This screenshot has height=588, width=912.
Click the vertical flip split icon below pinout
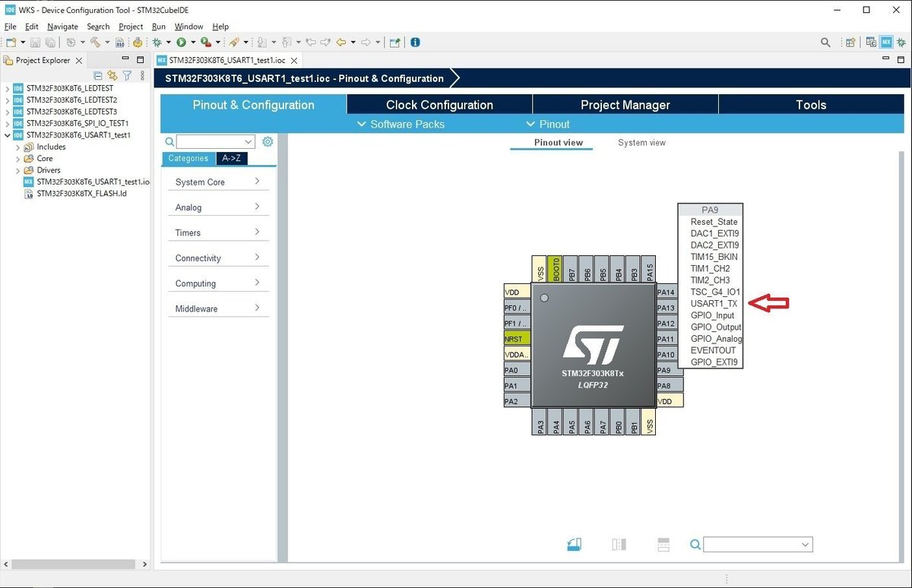(x=619, y=544)
